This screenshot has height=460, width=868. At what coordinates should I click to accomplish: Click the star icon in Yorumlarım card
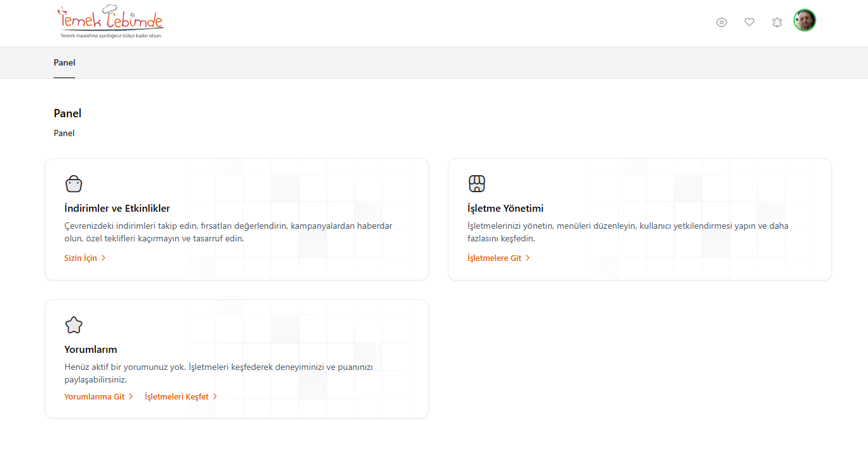(x=74, y=325)
